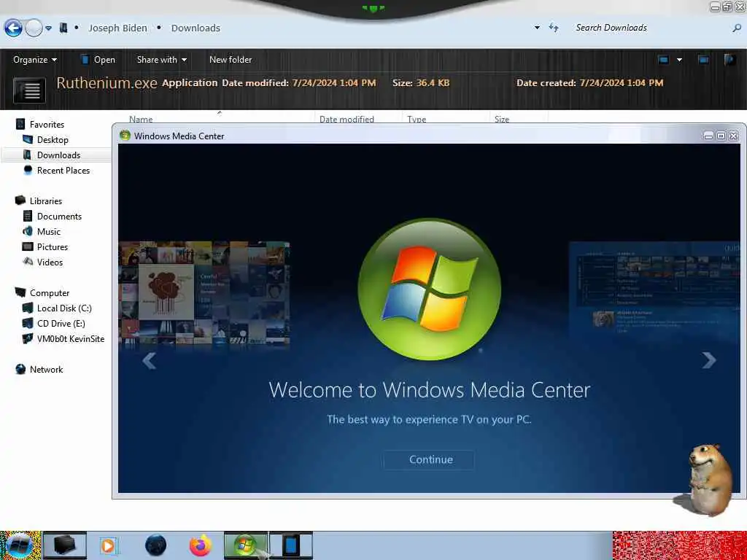Image resolution: width=747 pixels, height=560 pixels.
Task: Click the search magnifier icon
Action: click(737, 28)
